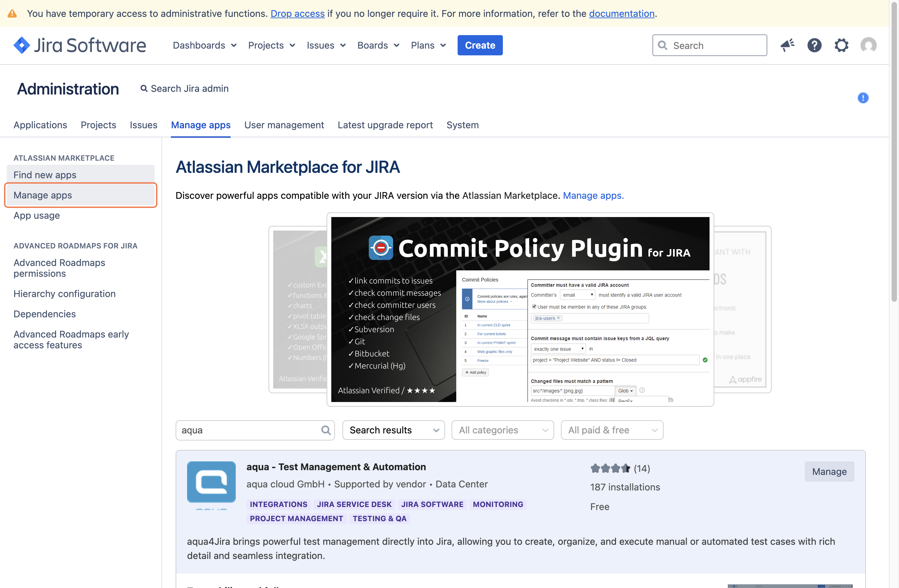Click the Drop access link
This screenshot has height=588, width=899.
[x=297, y=14]
